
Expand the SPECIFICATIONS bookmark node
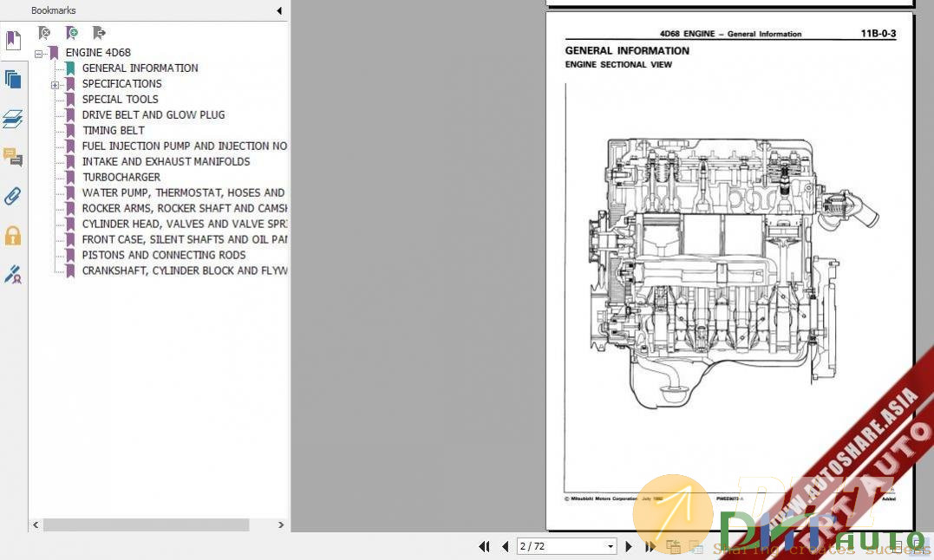[55, 85]
